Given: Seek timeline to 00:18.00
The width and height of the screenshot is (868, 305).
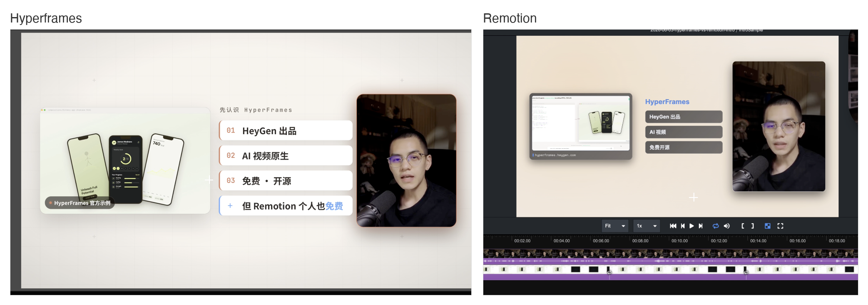Looking at the screenshot, I should click(x=837, y=241).
